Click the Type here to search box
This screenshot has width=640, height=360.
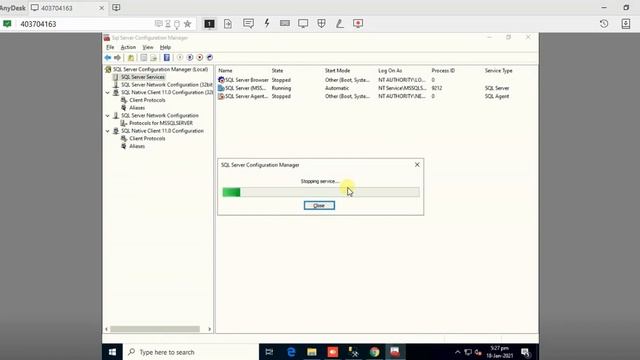(191, 352)
